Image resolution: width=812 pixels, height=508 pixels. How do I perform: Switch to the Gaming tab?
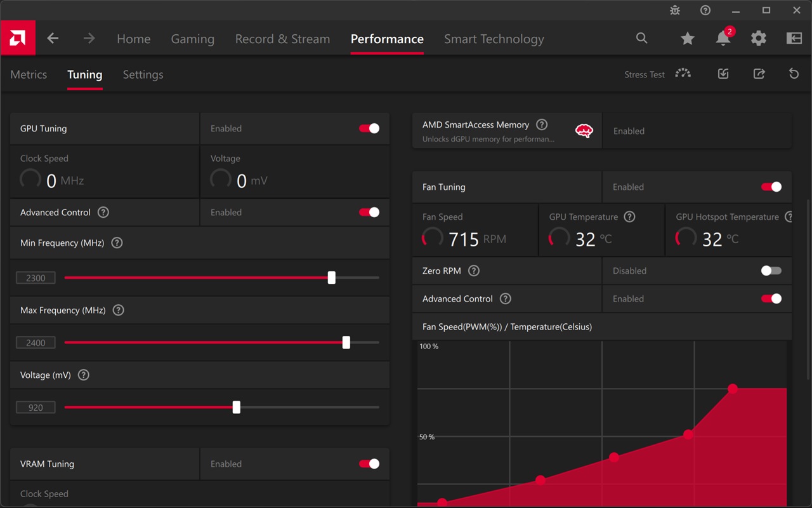pos(193,39)
